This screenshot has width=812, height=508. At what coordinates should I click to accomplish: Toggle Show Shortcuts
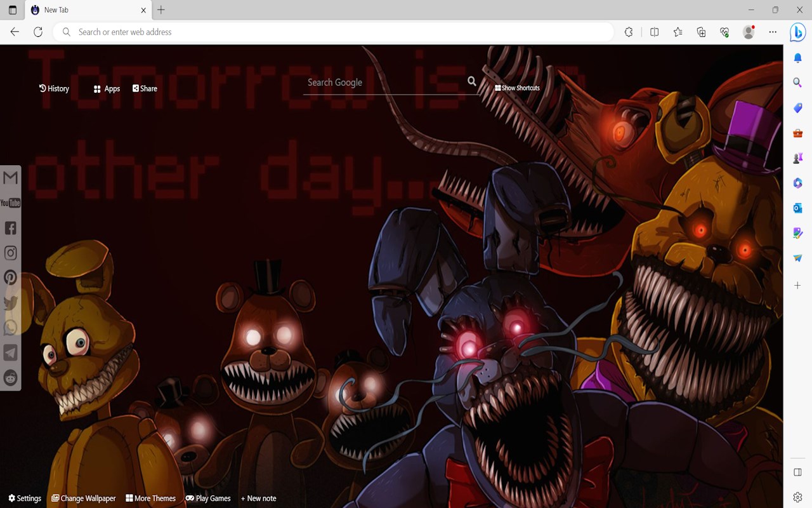(x=517, y=88)
